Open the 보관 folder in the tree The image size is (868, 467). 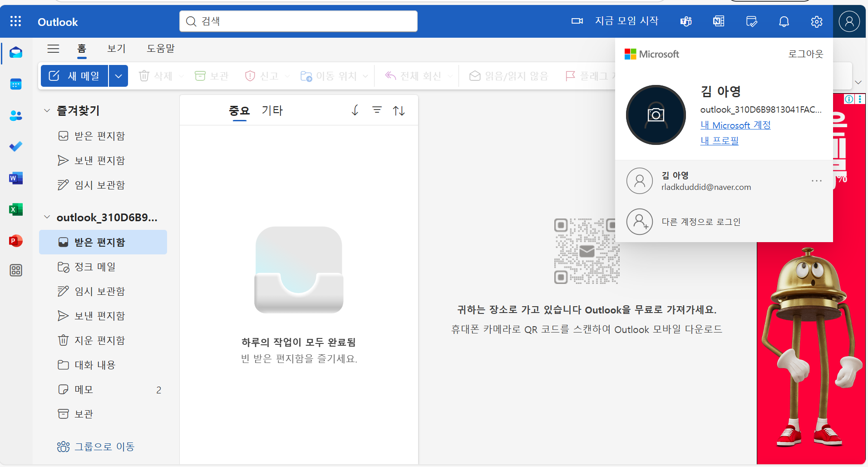(x=103, y=414)
